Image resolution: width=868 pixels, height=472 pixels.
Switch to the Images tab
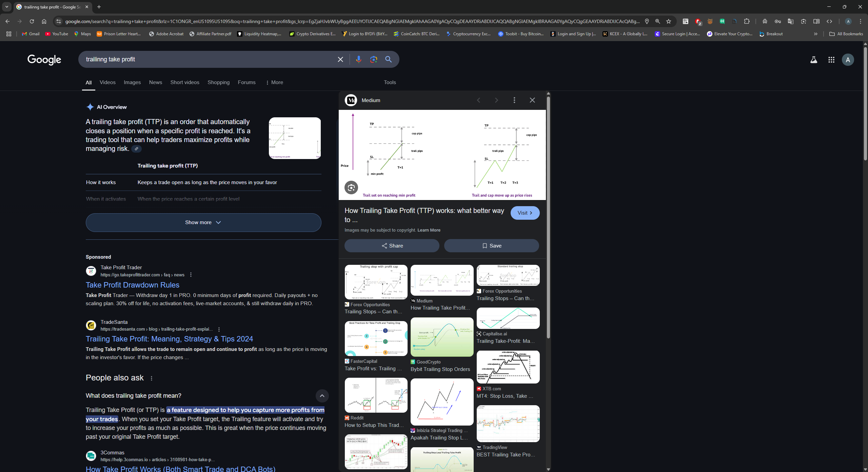tap(132, 82)
